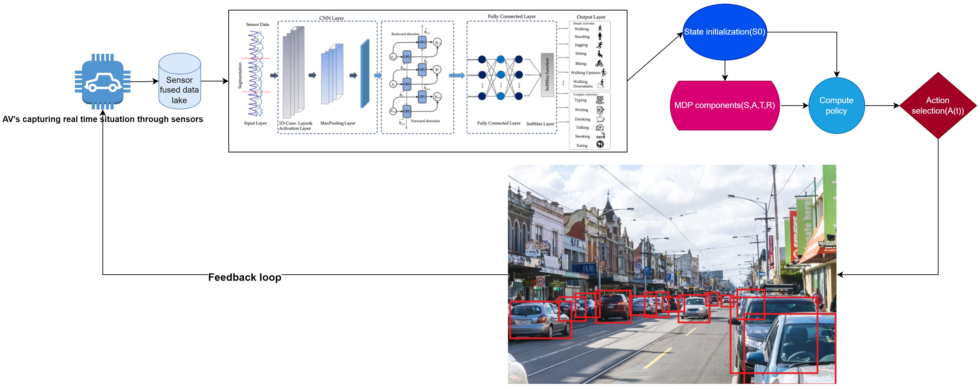
Task: Click the Fully Connected Layer heading
Action: point(511,16)
